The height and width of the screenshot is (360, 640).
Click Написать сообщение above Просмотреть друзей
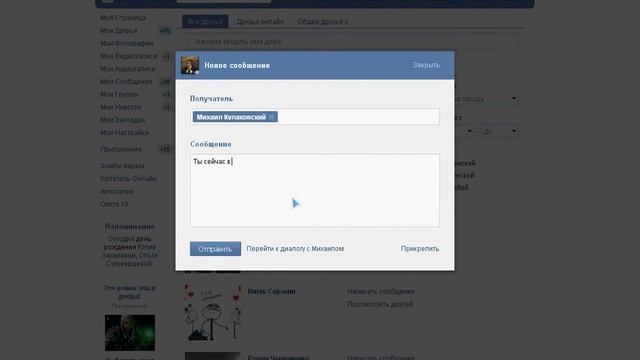click(381, 291)
